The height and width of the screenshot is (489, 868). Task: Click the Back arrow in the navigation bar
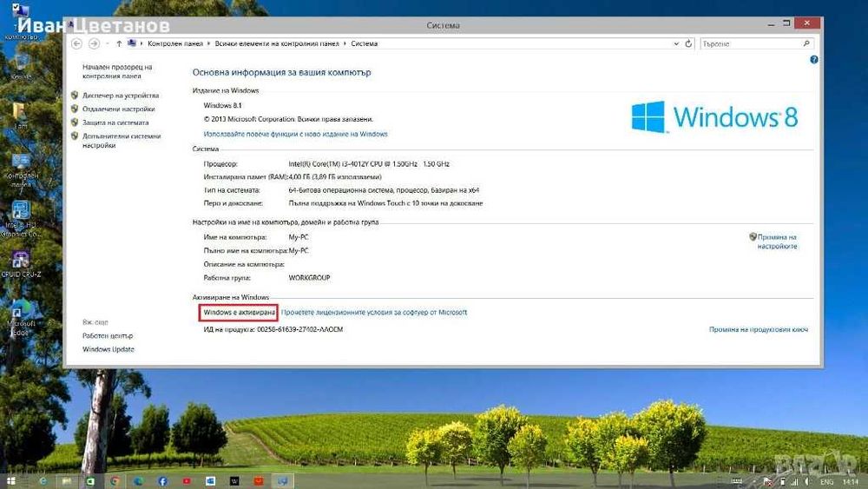pos(77,43)
